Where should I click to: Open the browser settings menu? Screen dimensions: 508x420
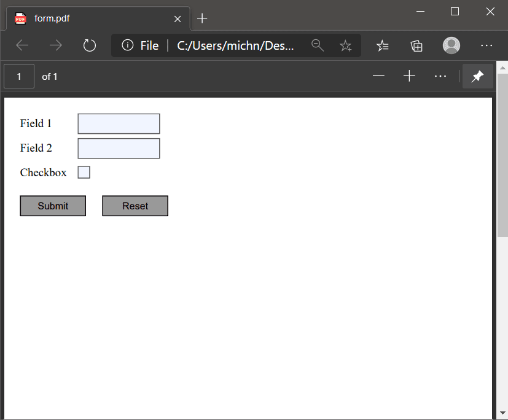tap(487, 45)
